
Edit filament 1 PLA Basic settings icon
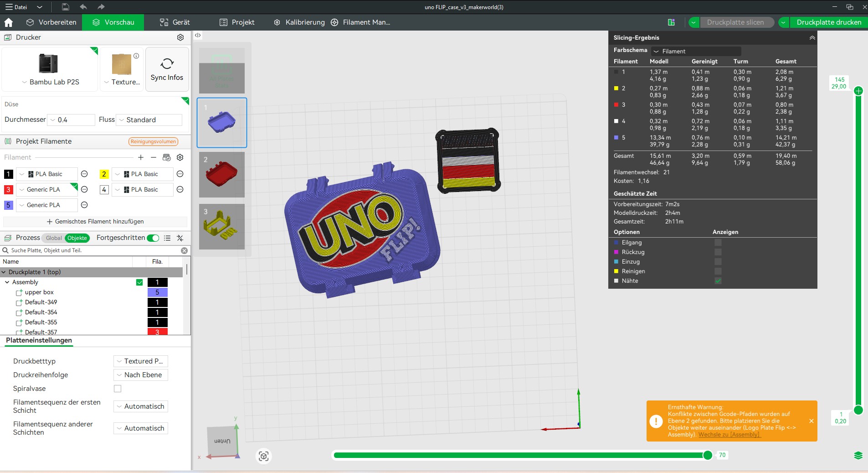84,174
